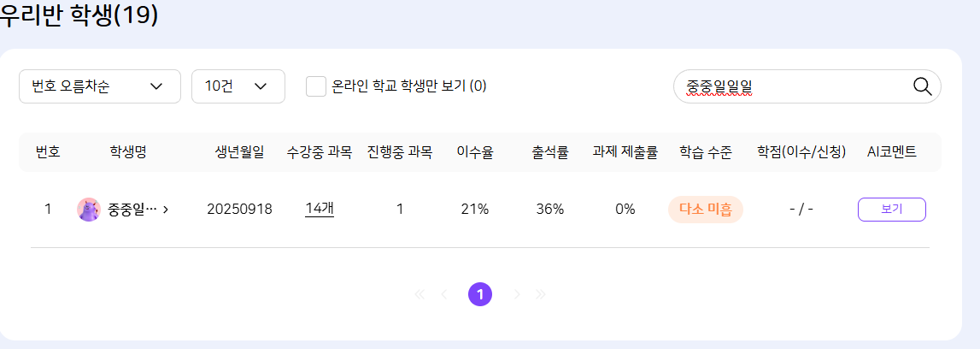The height and width of the screenshot is (349, 980).
Task: Click the 보기 AI comment button
Action: (x=891, y=210)
